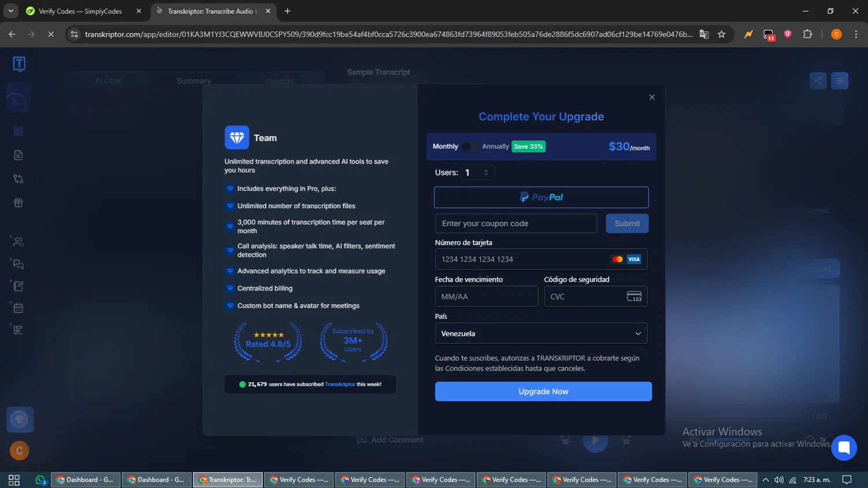
Task: Click the MM/AA expiry date field
Action: 487,296
